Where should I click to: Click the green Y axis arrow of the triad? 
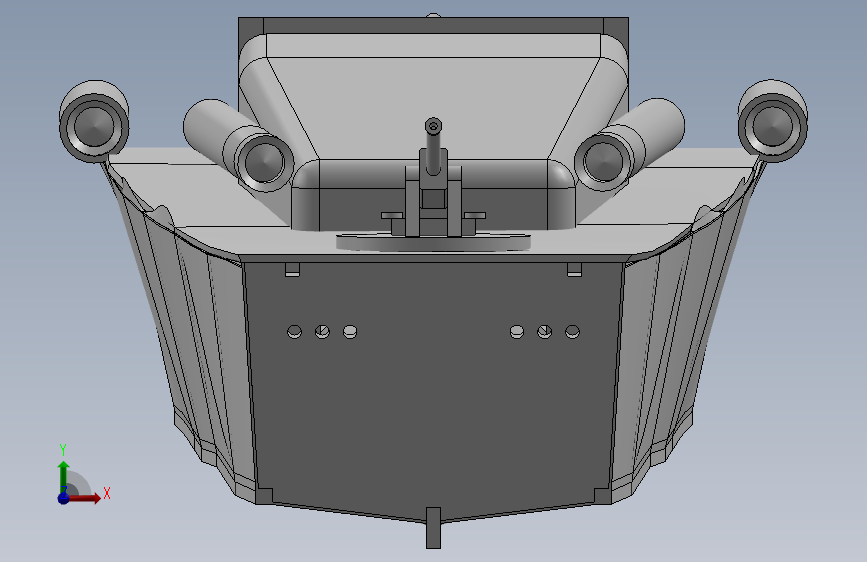coord(64,476)
